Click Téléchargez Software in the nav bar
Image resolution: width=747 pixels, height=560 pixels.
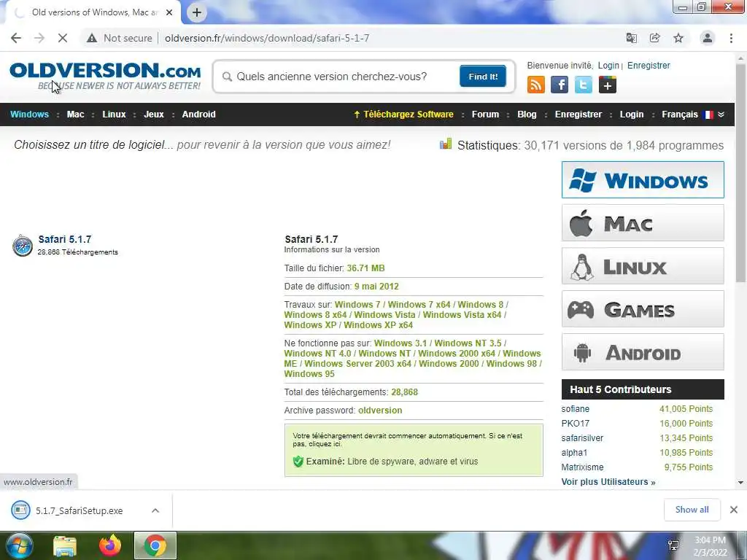coord(403,114)
